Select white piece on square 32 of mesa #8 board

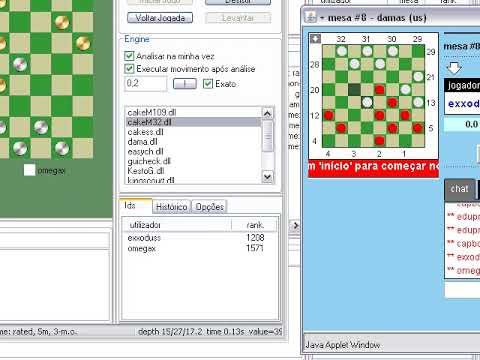tap(341, 51)
